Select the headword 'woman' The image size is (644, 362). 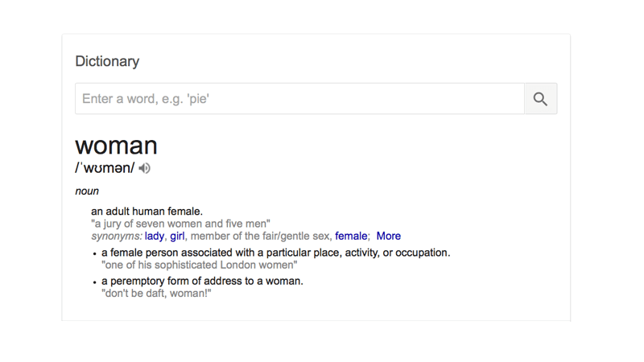(116, 146)
